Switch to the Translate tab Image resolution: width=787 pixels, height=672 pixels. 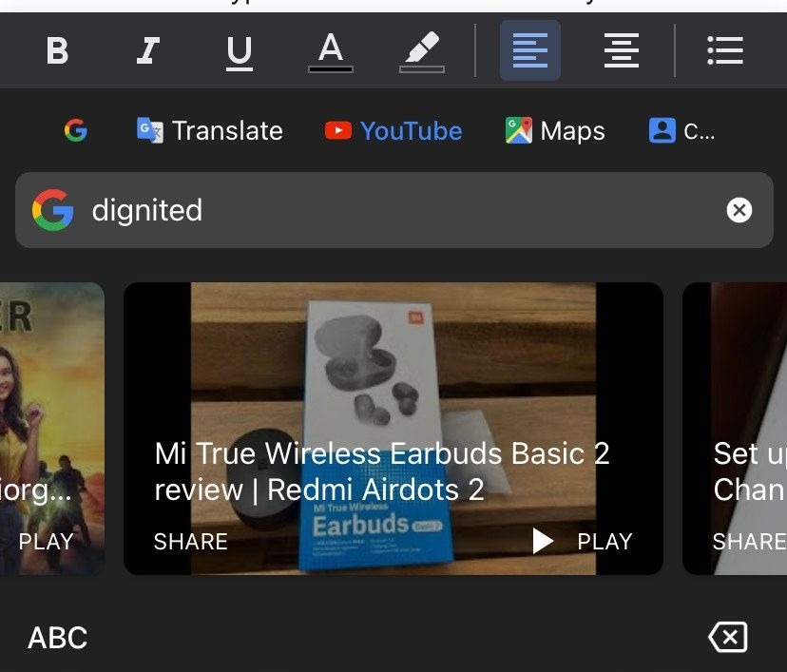210,130
